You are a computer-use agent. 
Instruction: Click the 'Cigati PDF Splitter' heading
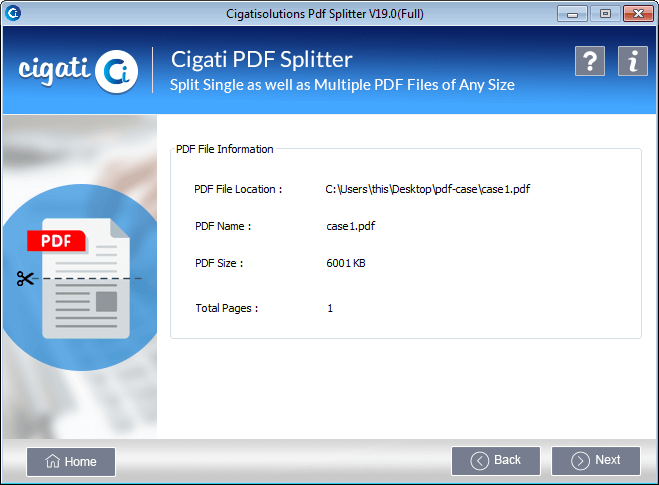click(261, 59)
